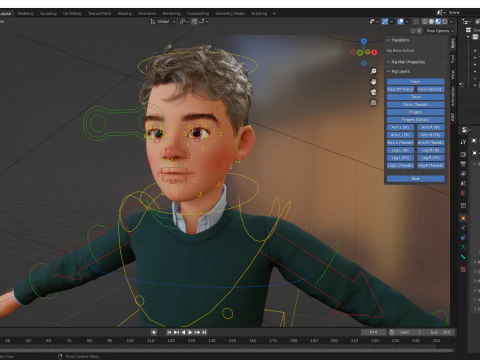Jump to the next keyframe
The image size is (480, 360).
[197, 332]
